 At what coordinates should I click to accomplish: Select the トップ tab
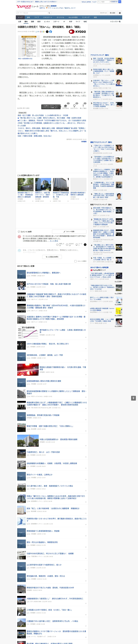[20, 17]
